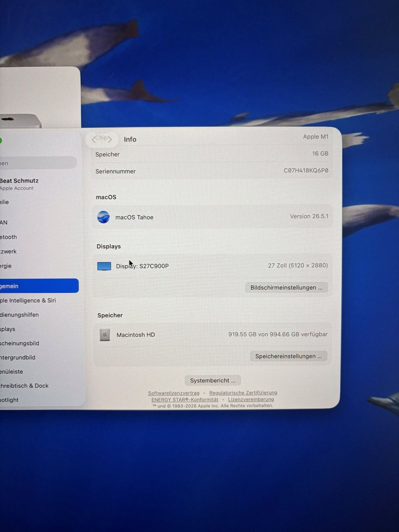Click 27 Zoll (5120 × 2880) value
Image resolution: width=399 pixels, height=532 pixels.
(x=298, y=266)
